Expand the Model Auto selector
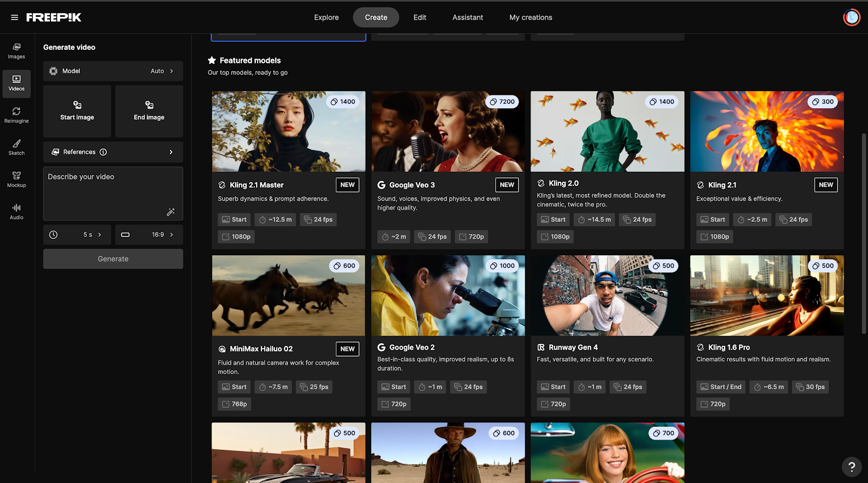868x483 pixels. pyautogui.click(x=113, y=71)
